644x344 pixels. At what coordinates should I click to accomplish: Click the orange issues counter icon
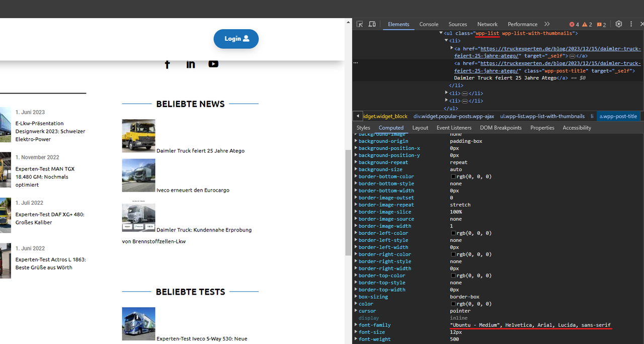click(601, 24)
